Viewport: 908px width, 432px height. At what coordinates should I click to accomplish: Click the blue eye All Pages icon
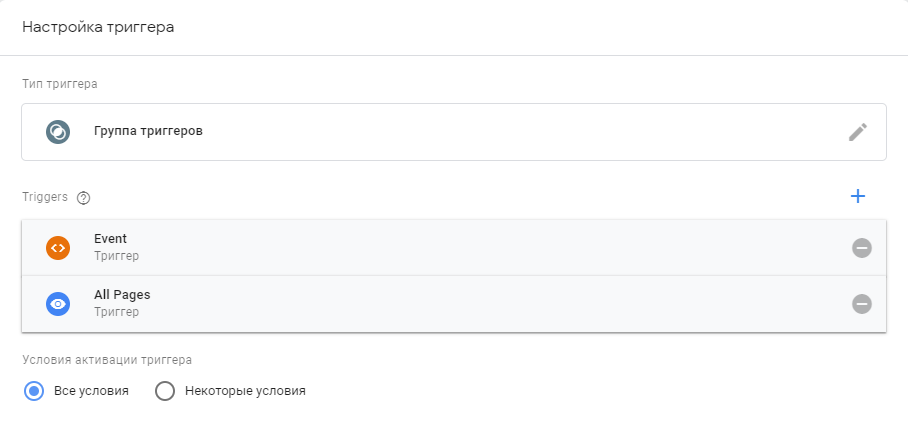click(x=58, y=304)
